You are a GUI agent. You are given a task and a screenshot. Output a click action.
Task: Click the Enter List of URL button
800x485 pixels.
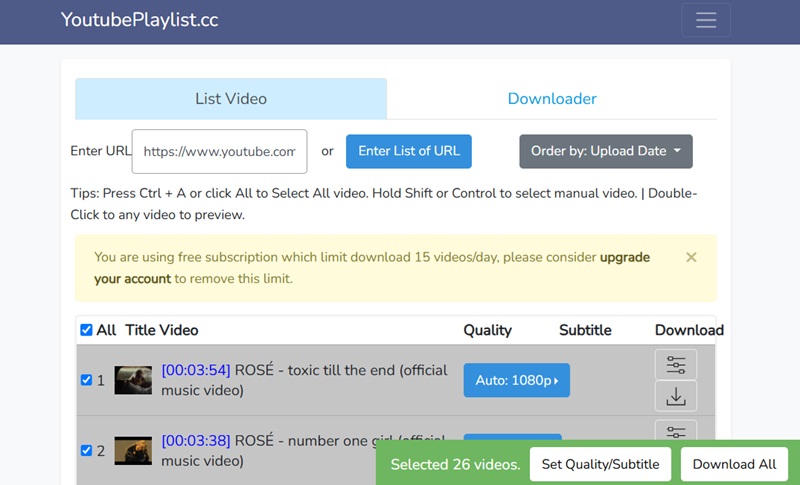(409, 151)
